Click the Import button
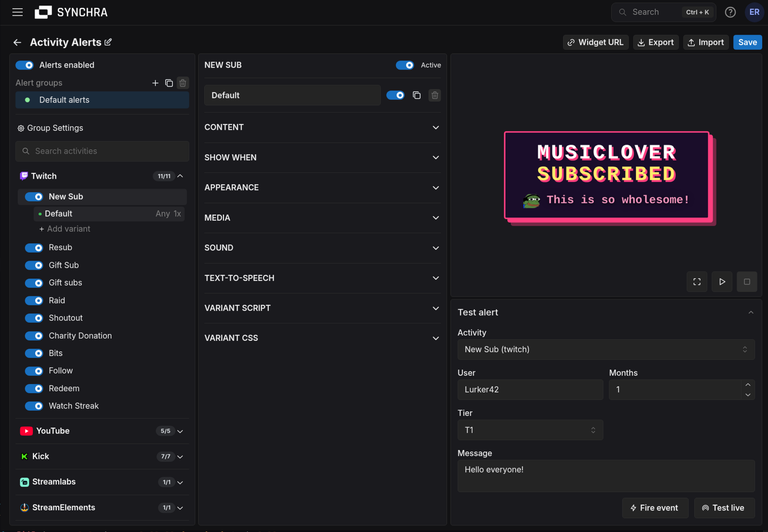Viewport: 768px width, 532px height. (x=706, y=42)
